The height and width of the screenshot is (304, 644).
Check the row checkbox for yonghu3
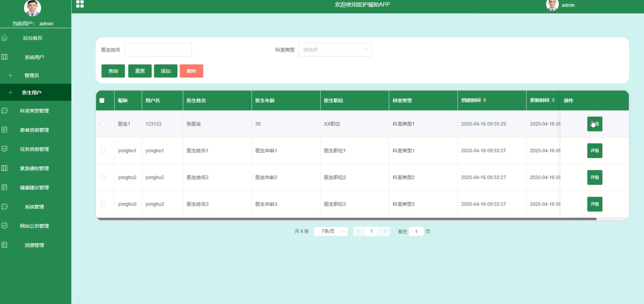[x=103, y=204]
